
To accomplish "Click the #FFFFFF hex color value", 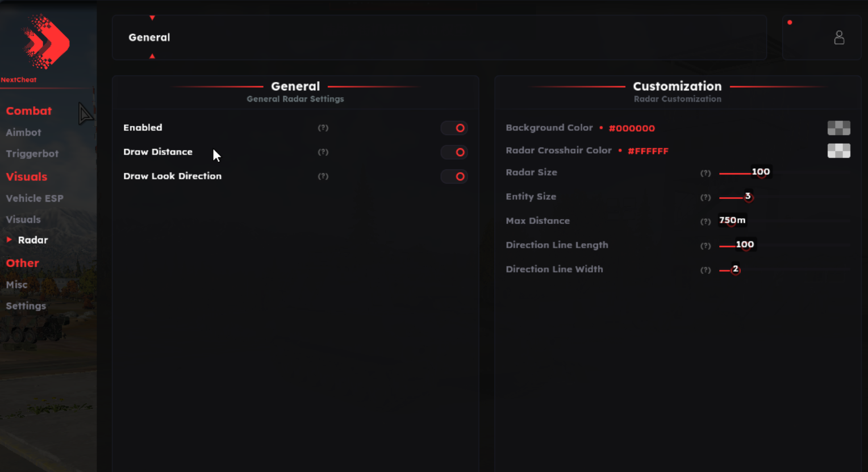I will click(x=648, y=151).
